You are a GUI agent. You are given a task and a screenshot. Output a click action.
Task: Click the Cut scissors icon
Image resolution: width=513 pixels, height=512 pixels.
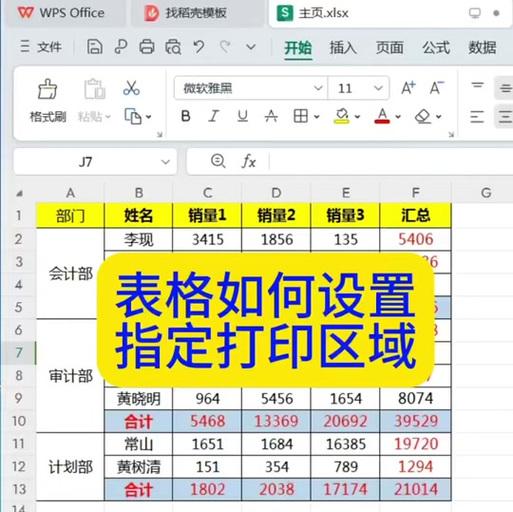click(x=131, y=88)
